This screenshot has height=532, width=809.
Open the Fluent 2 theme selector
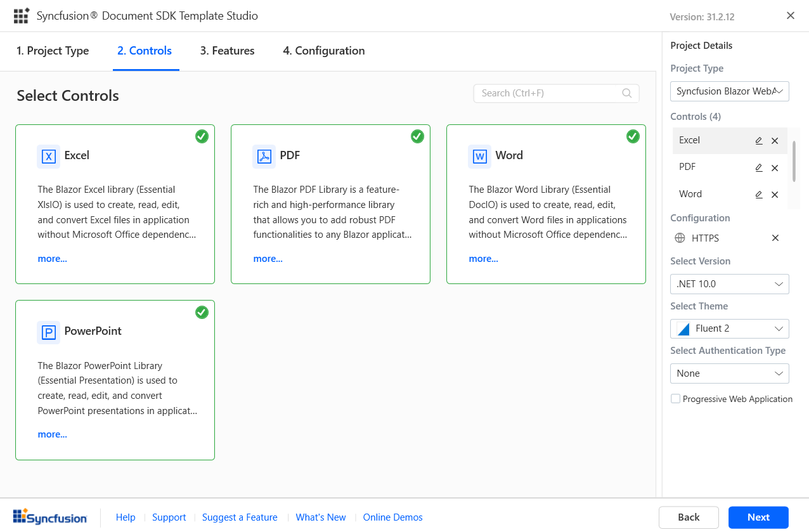(x=729, y=328)
